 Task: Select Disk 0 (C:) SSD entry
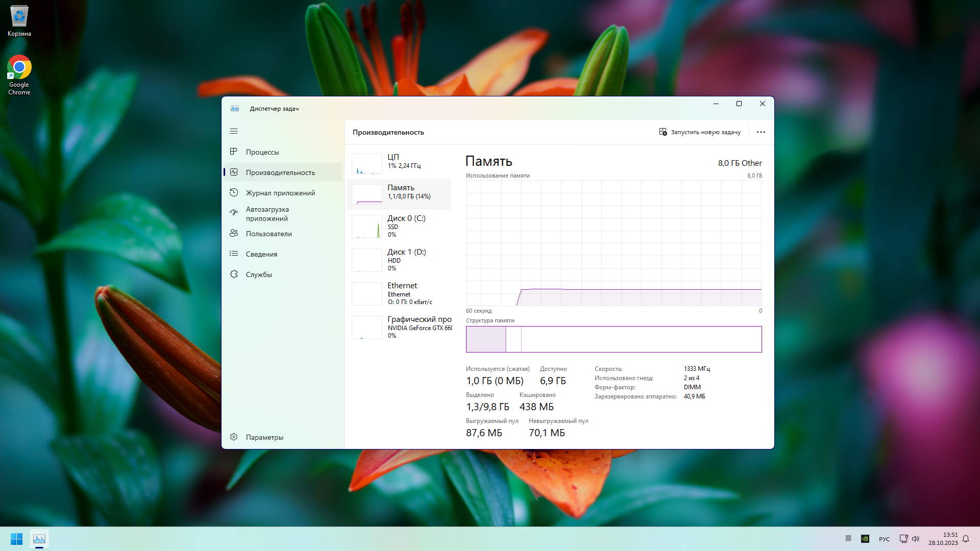401,226
